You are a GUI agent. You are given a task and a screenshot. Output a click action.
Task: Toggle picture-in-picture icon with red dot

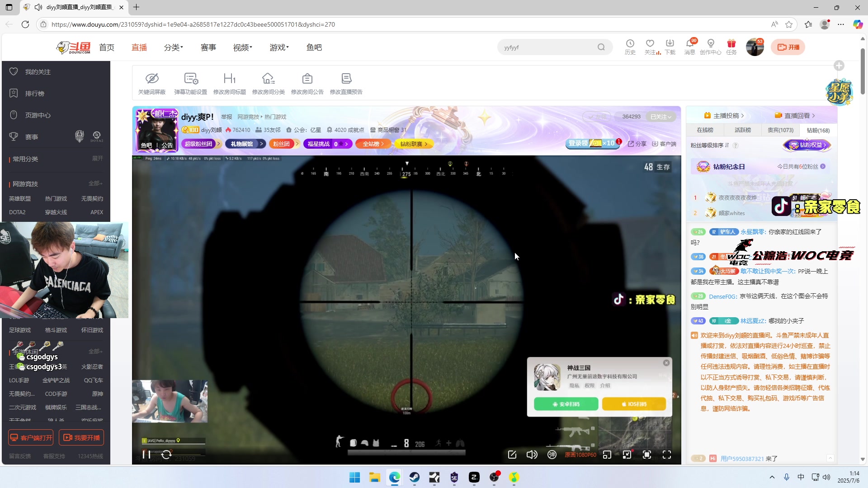point(627,455)
